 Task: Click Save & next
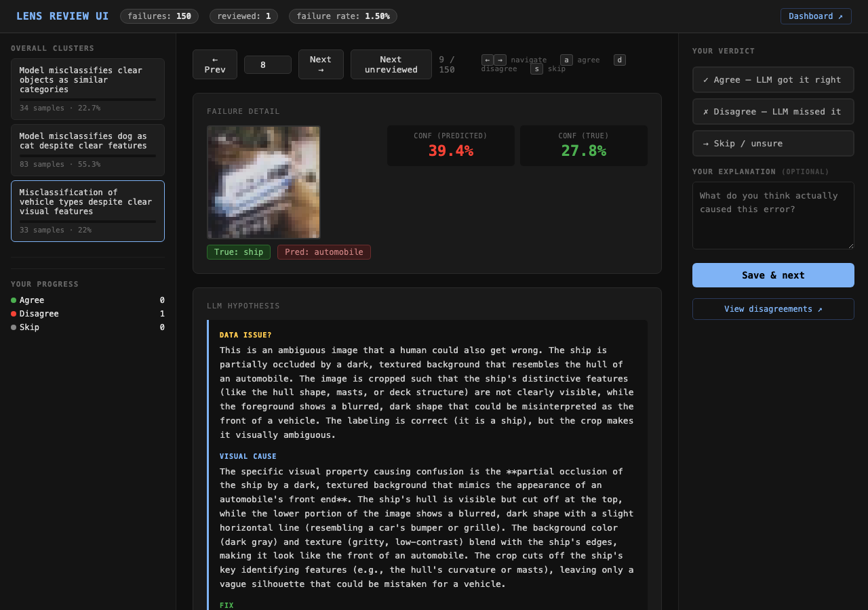(773, 275)
